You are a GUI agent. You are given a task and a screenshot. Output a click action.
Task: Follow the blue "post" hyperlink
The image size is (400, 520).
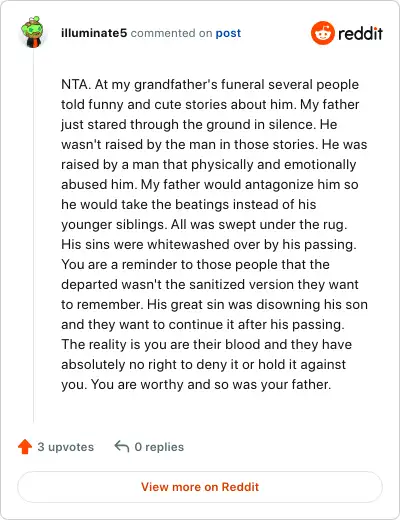point(228,33)
